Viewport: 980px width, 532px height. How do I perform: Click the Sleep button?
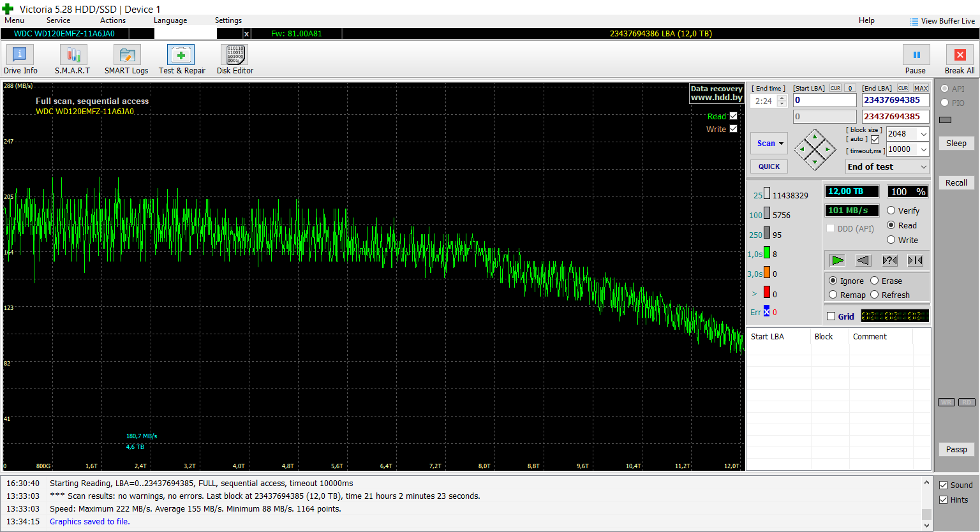click(x=956, y=144)
